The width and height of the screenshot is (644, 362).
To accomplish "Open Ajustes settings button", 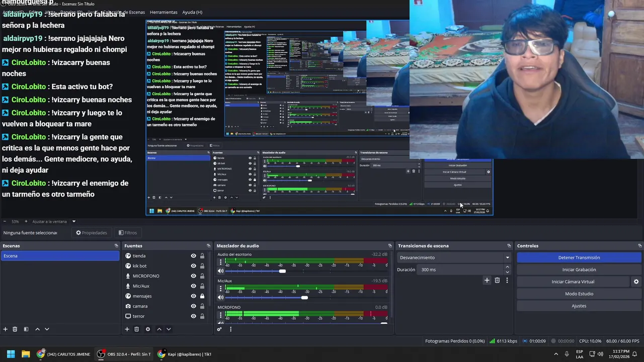I will (x=579, y=306).
